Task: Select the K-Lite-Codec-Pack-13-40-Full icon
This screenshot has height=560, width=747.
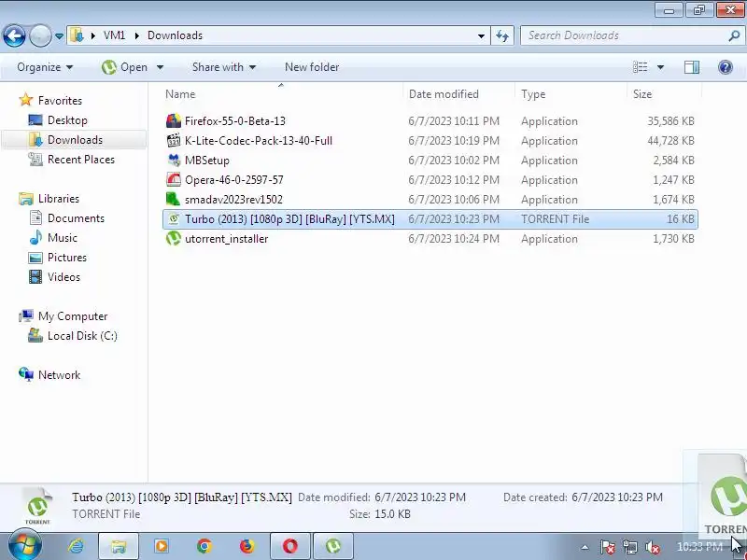Action: (x=174, y=141)
